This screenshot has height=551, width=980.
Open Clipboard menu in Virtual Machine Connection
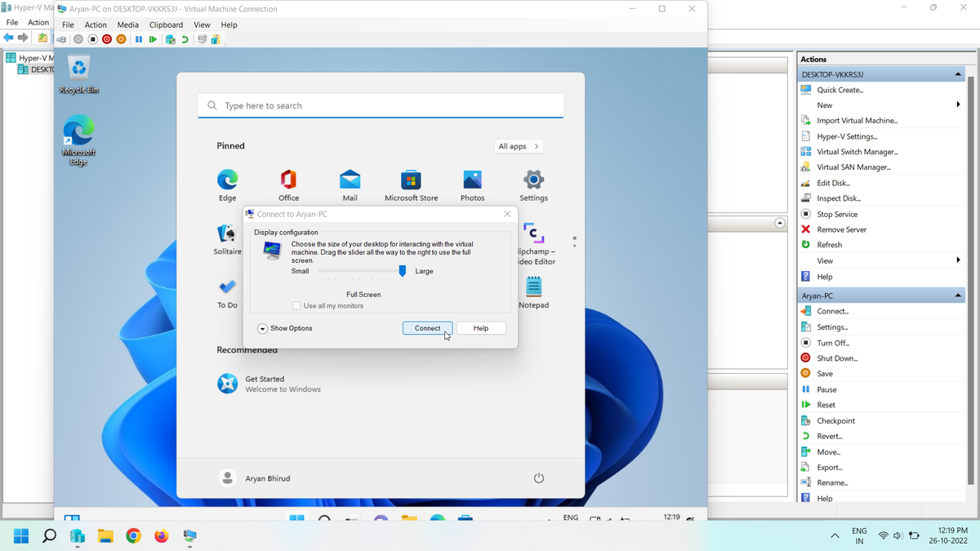pyautogui.click(x=166, y=24)
